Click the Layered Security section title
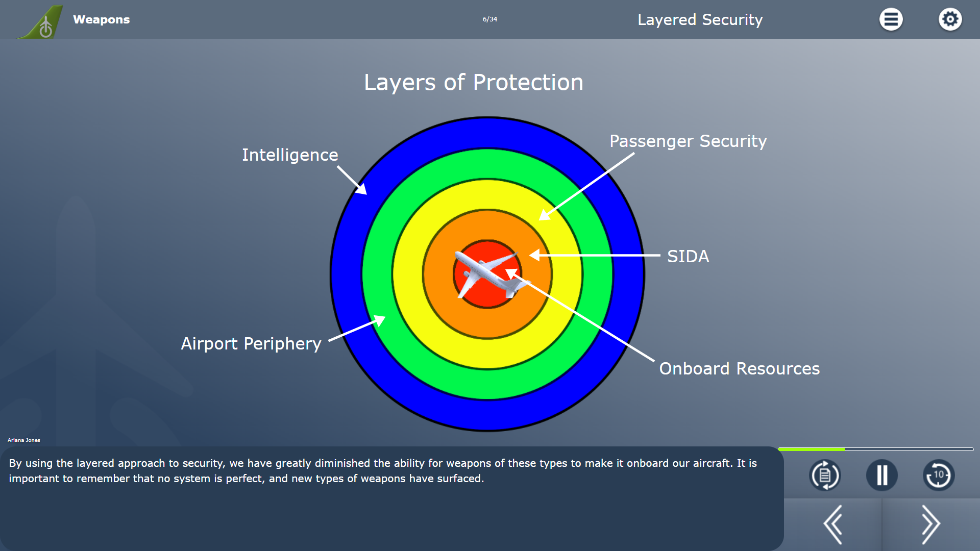980x551 pixels. click(700, 20)
